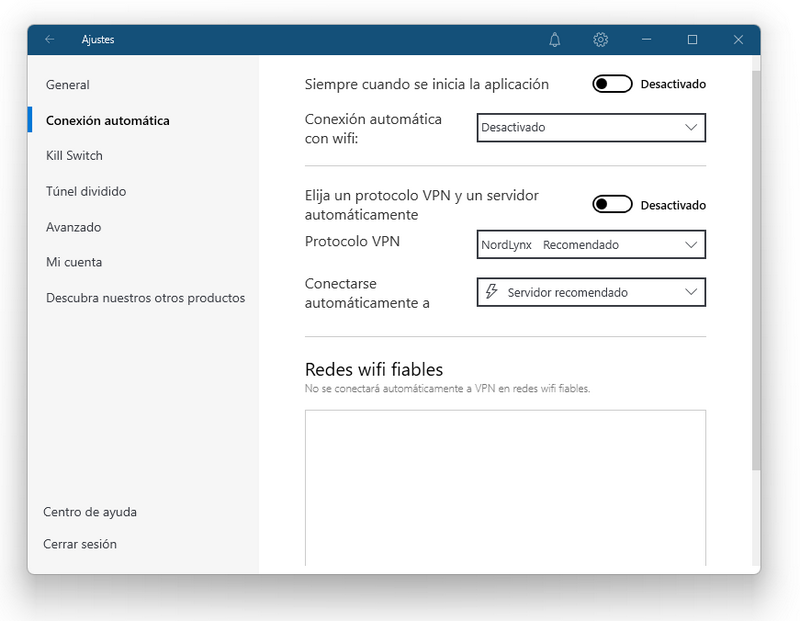Toggle 'Elija un protocolo VPN' automatic switch
The height and width of the screenshot is (621, 800).
coord(612,205)
